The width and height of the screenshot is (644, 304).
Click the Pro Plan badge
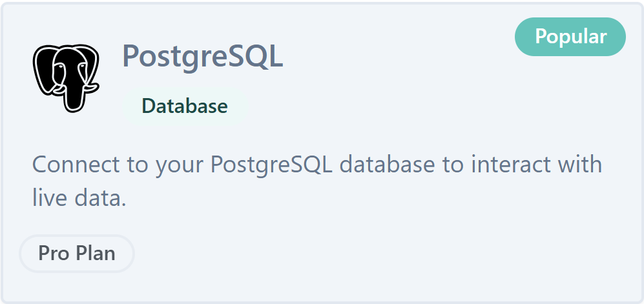[77, 253]
